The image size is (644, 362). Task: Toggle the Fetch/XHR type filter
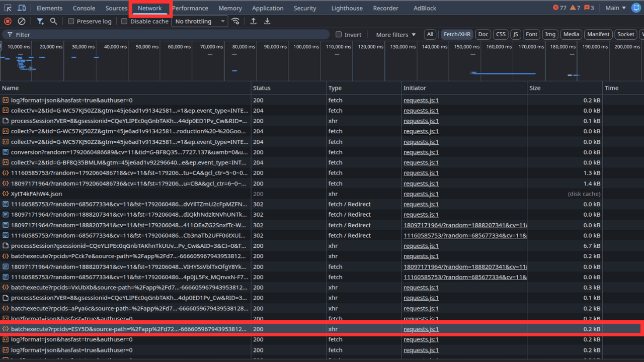tap(457, 34)
